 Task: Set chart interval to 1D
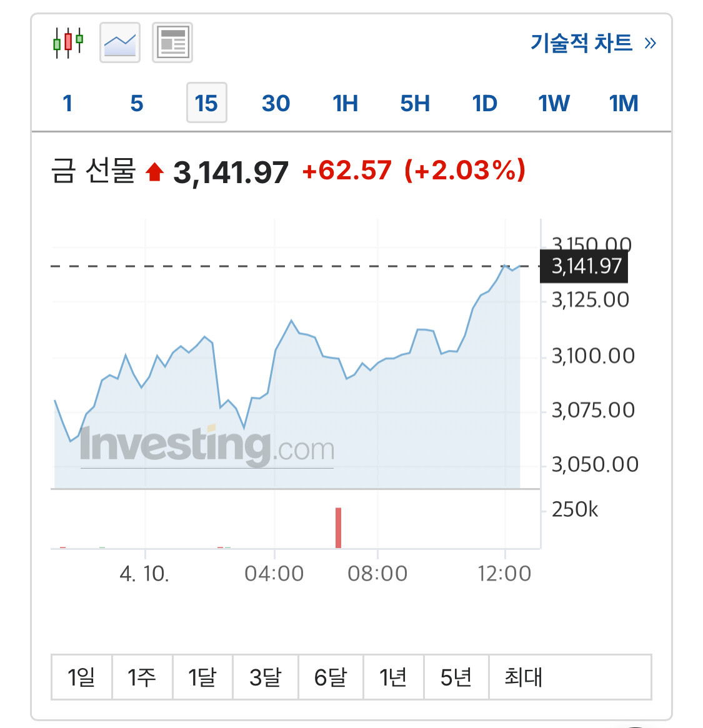click(484, 103)
